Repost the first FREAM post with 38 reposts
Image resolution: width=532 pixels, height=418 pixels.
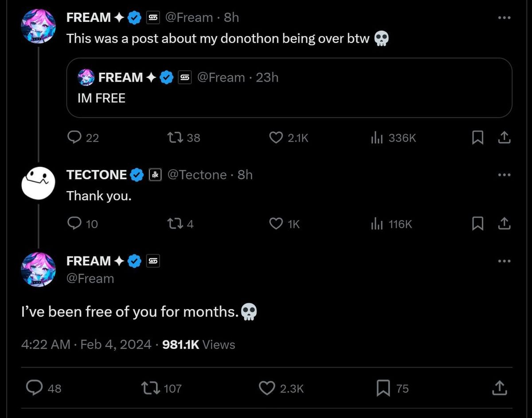(x=174, y=138)
